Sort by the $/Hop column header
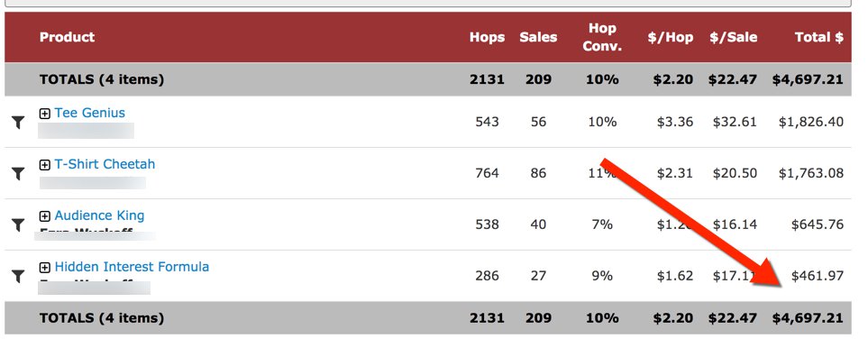The width and height of the screenshot is (868, 357). coord(671,37)
